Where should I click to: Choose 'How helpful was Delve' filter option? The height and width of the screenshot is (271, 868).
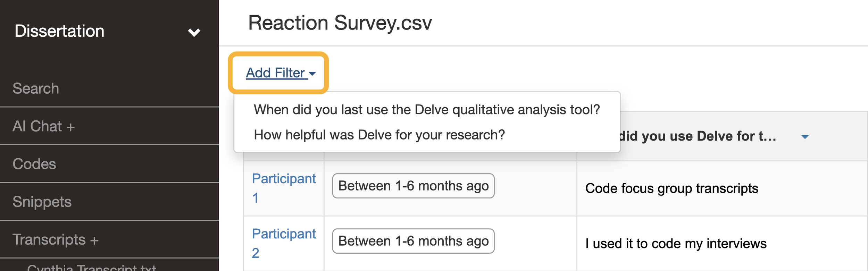(x=379, y=135)
